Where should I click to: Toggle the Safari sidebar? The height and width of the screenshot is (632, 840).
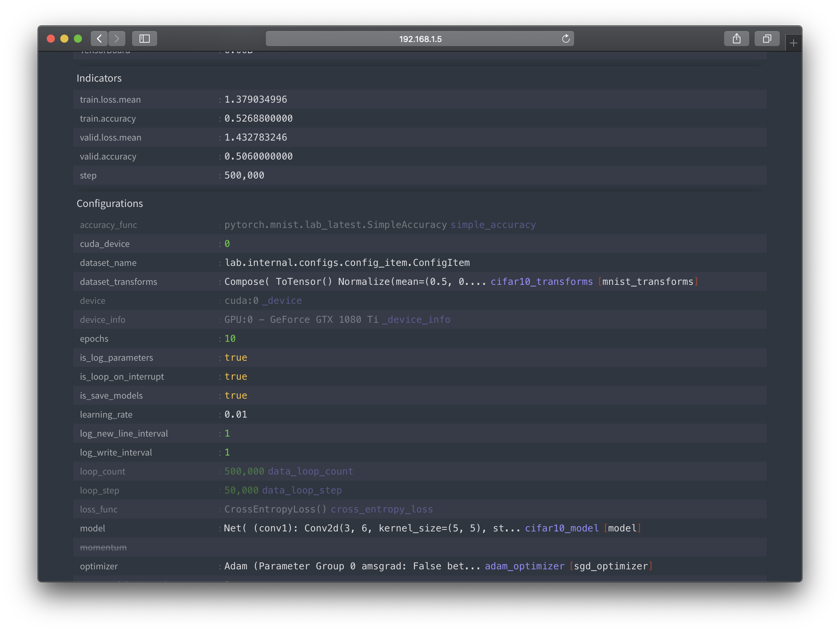point(144,38)
